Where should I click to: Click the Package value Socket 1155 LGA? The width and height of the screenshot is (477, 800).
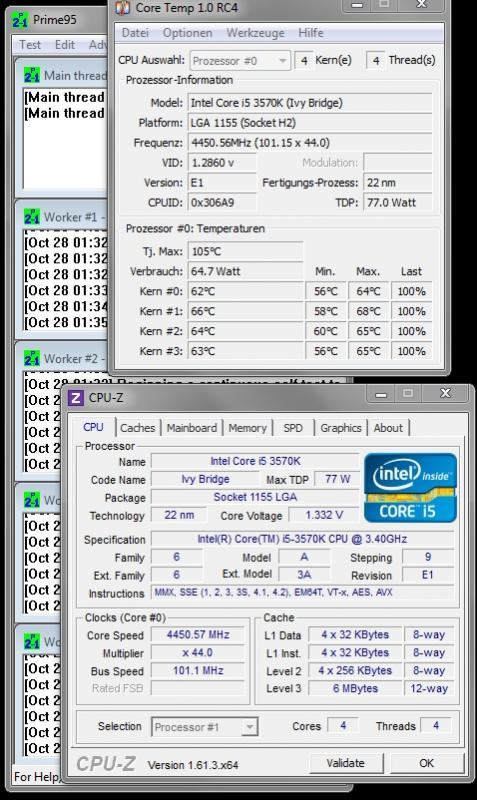(255, 497)
